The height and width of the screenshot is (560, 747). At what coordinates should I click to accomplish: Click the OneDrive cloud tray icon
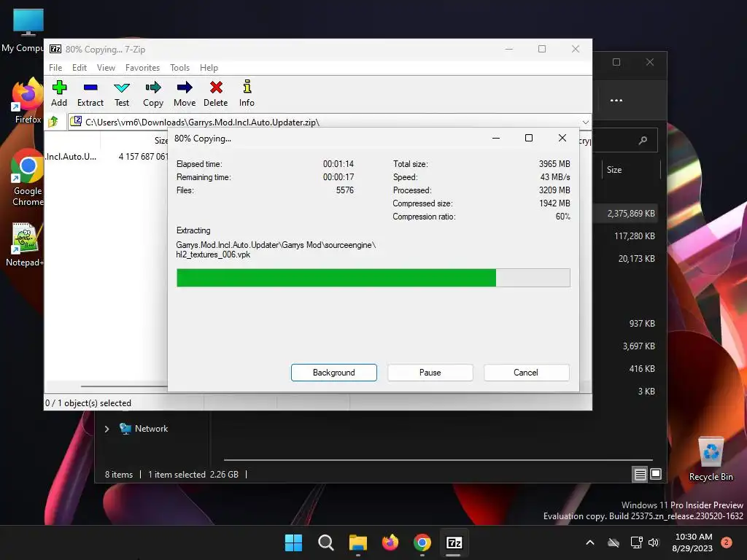coord(614,542)
